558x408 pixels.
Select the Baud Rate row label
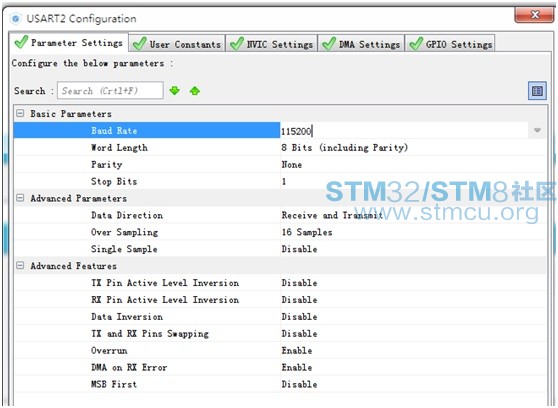[x=114, y=131]
